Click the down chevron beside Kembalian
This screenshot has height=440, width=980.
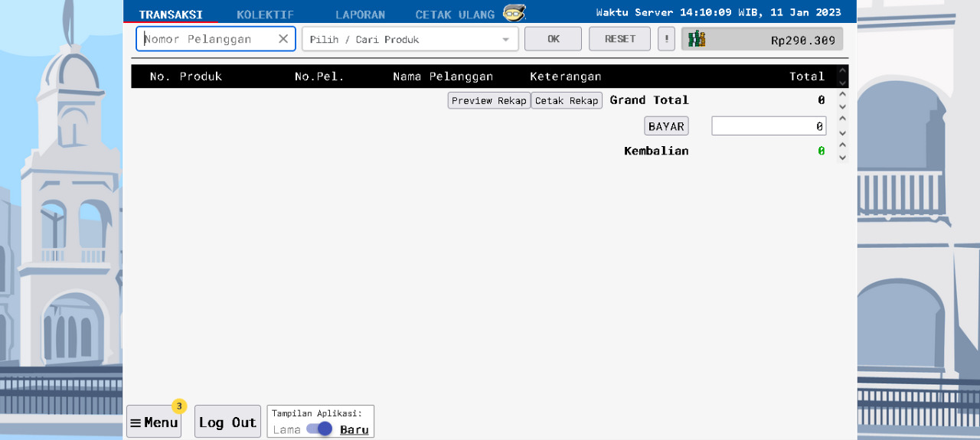pyautogui.click(x=842, y=158)
